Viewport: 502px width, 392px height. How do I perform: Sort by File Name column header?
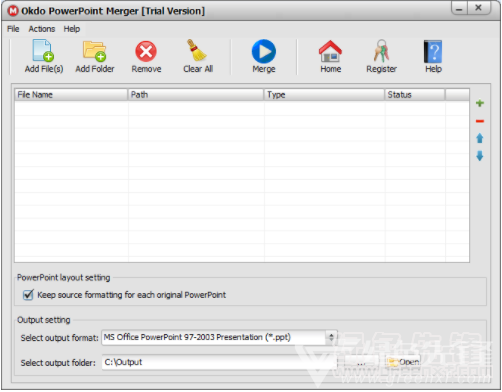(x=71, y=95)
